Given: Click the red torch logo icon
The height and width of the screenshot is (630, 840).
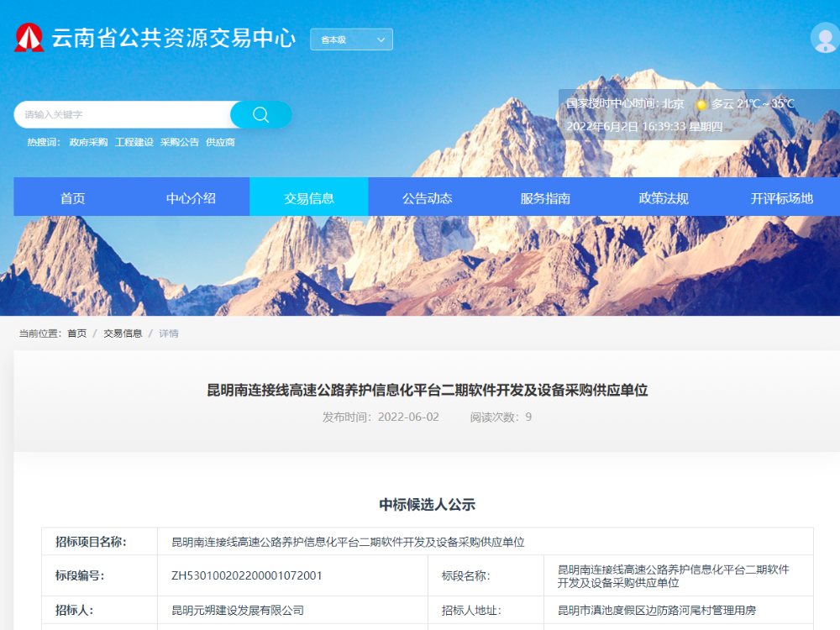Looking at the screenshot, I should coord(29,38).
